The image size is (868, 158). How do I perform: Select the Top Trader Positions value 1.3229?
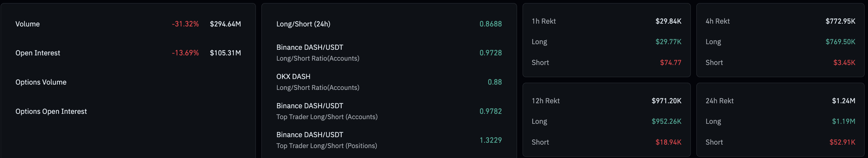click(490, 140)
